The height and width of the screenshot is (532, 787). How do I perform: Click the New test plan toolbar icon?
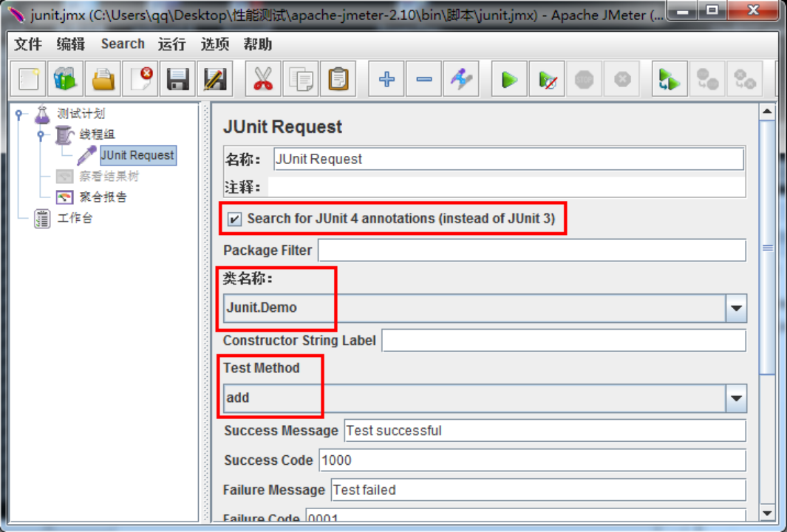[x=29, y=79]
